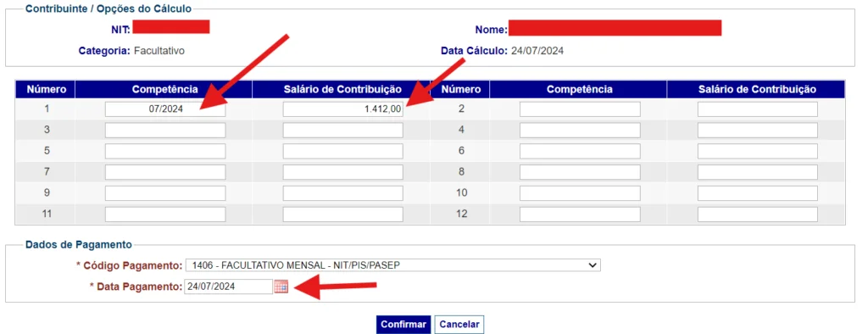Click the Salário de Contribuição field for number 12
Image resolution: width=868 pixels, height=334 pixels.
pos(758,214)
